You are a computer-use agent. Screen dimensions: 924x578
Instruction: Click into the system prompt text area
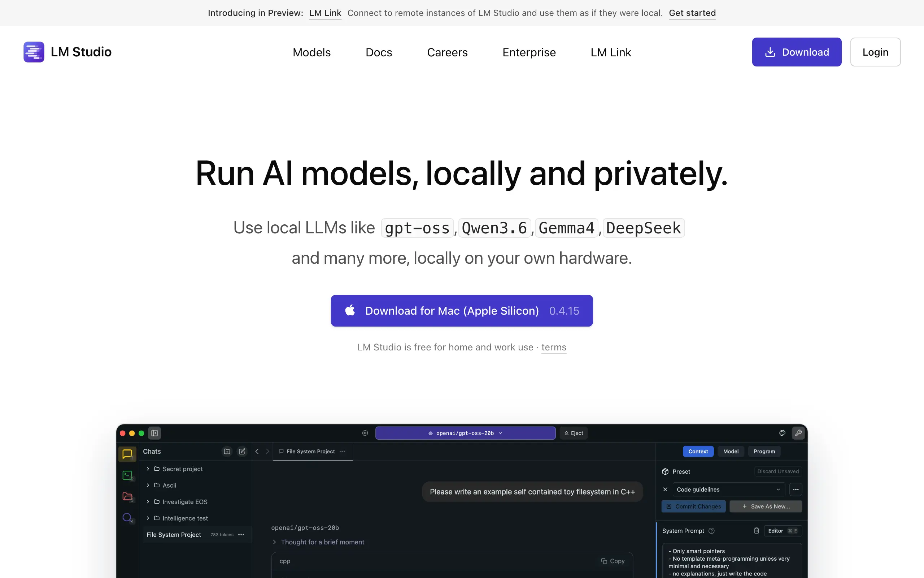point(732,560)
